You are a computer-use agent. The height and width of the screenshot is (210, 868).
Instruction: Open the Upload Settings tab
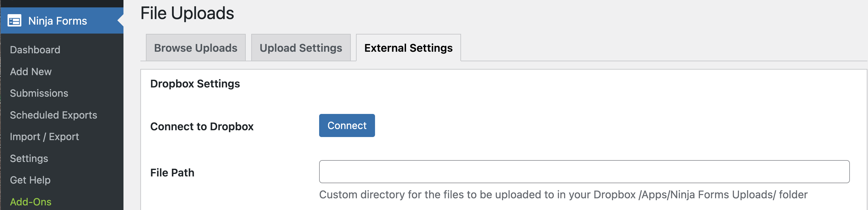click(x=301, y=48)
